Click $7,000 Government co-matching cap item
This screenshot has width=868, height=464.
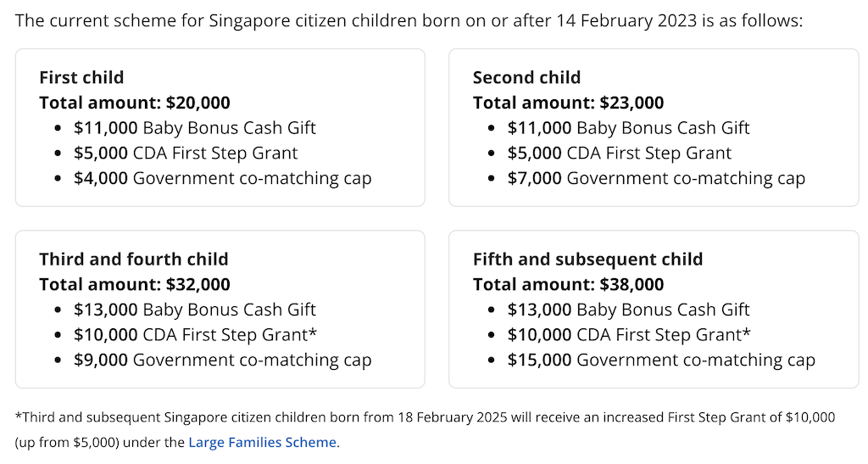tap(656, 178)
